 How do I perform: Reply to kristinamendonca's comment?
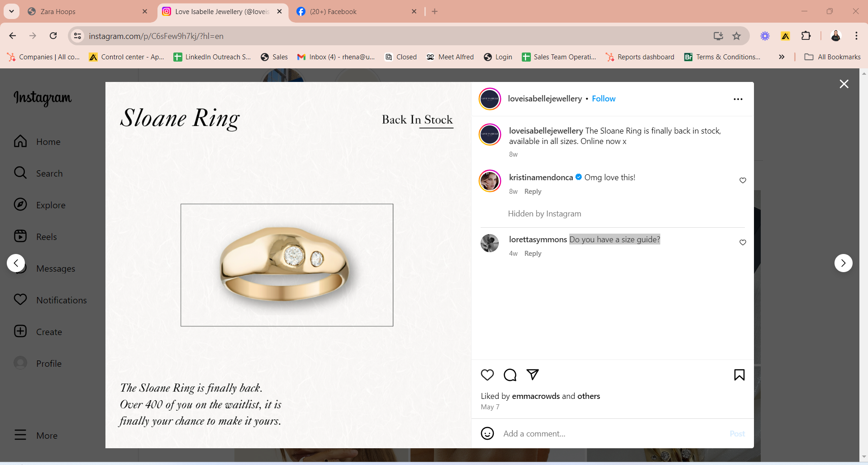point(533,192)
